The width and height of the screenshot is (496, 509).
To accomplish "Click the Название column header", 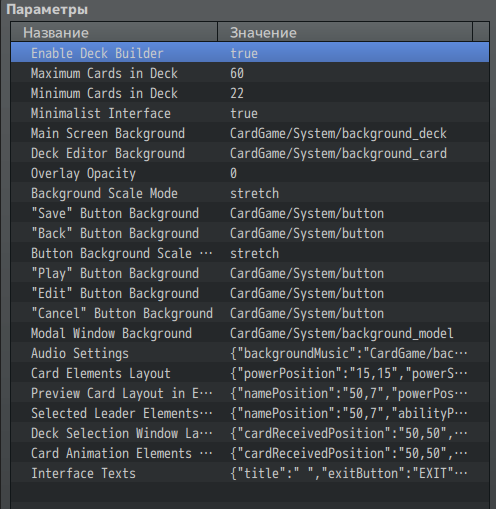I will tap(114, 32).
